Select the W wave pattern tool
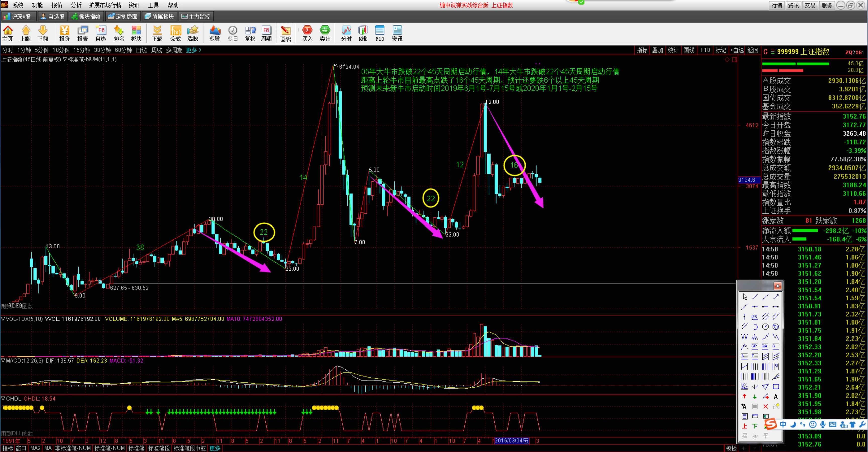This screenshot has width=868, height=452. (x=745, y=336)
